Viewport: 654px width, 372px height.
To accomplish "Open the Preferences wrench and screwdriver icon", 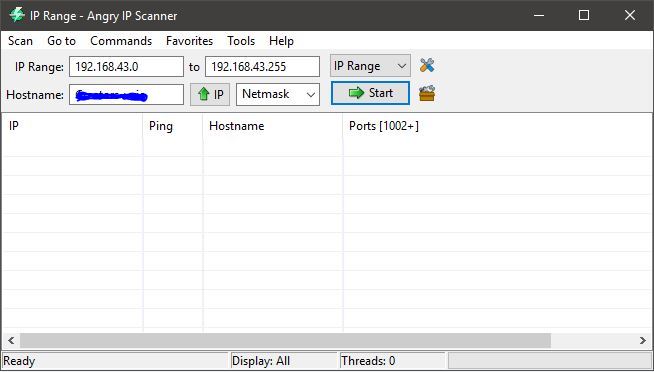I will coord(427,65).
